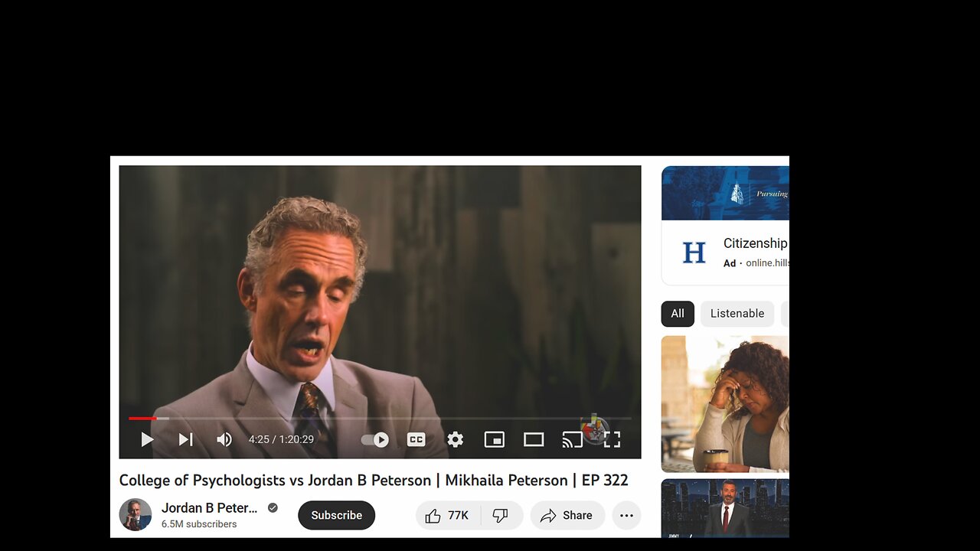
Task: Select the All filter chip
Action: (x=678, y=313)
